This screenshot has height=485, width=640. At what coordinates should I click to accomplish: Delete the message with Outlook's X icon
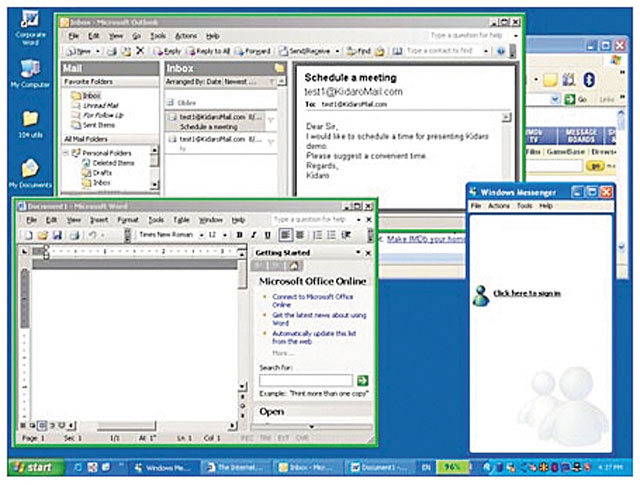pos(140,51)
